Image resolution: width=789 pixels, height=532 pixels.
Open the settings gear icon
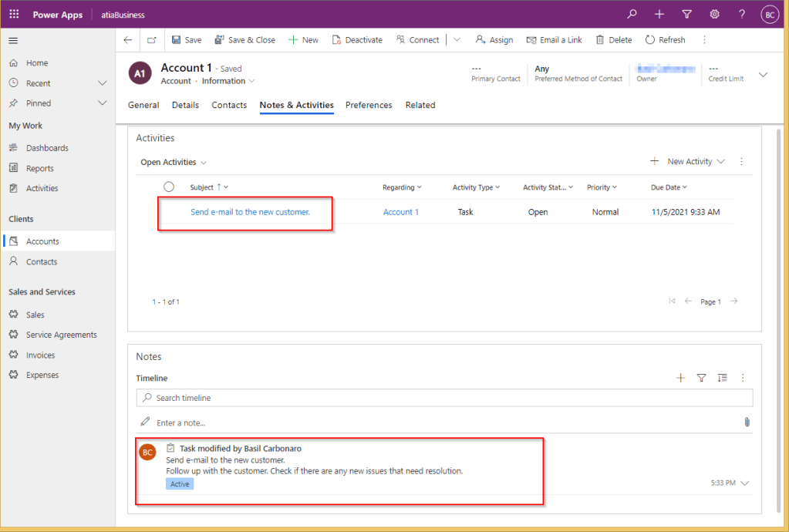[x=714, y=15]
